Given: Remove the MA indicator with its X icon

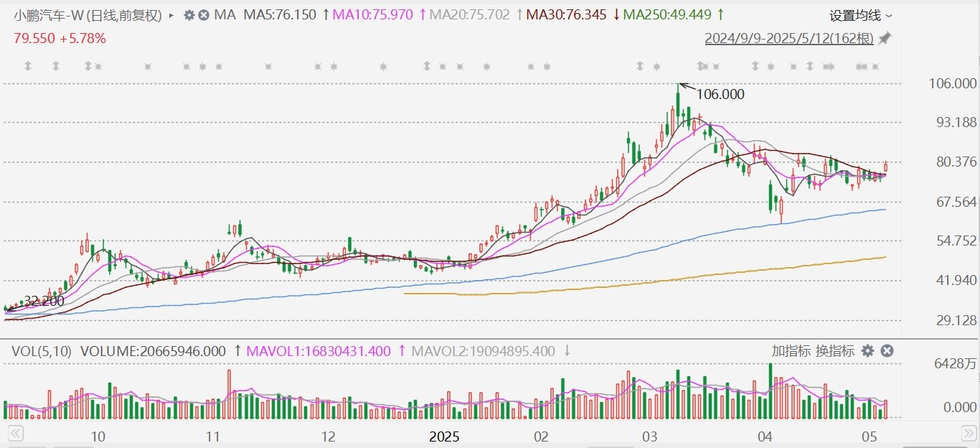Looking at the screenshot, I should 204,14.
